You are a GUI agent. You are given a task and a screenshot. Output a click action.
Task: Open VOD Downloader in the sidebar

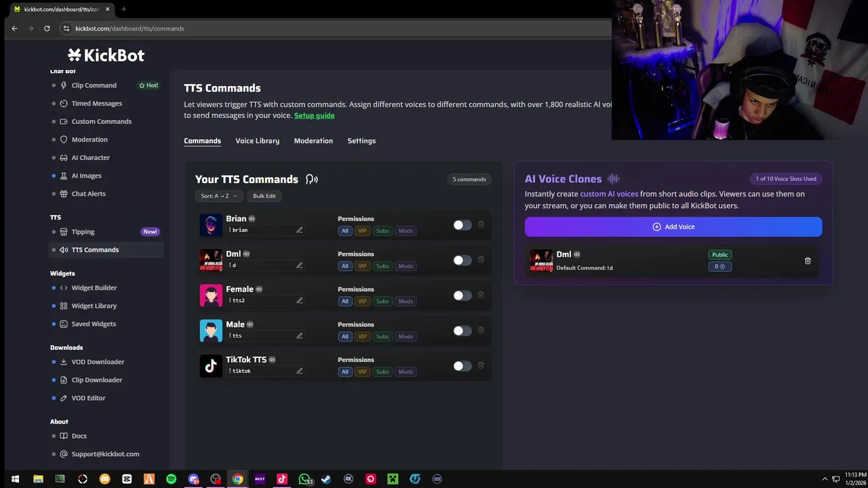[98, 362]
